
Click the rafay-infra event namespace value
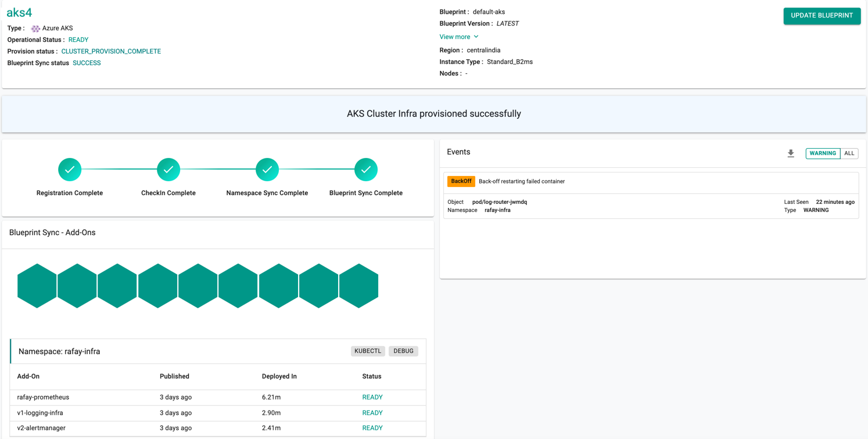(497, 210)
